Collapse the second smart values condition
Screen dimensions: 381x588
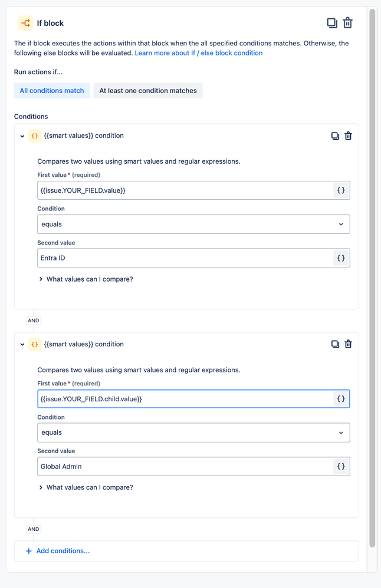tap(22, 345)
